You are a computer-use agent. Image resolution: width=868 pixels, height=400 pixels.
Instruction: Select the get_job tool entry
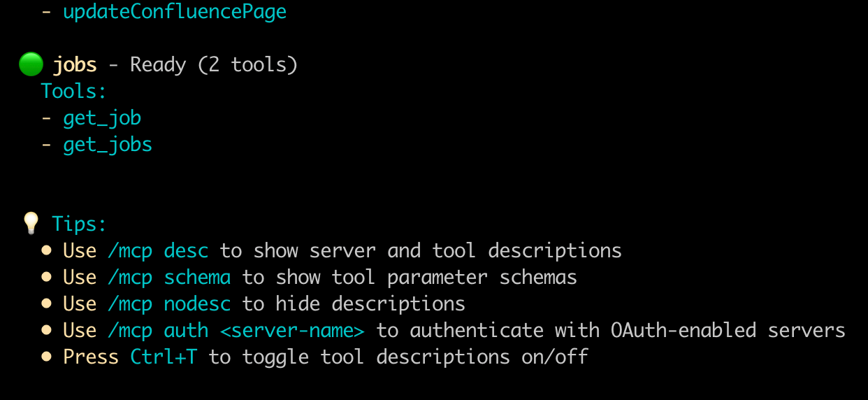click(102, 117)
